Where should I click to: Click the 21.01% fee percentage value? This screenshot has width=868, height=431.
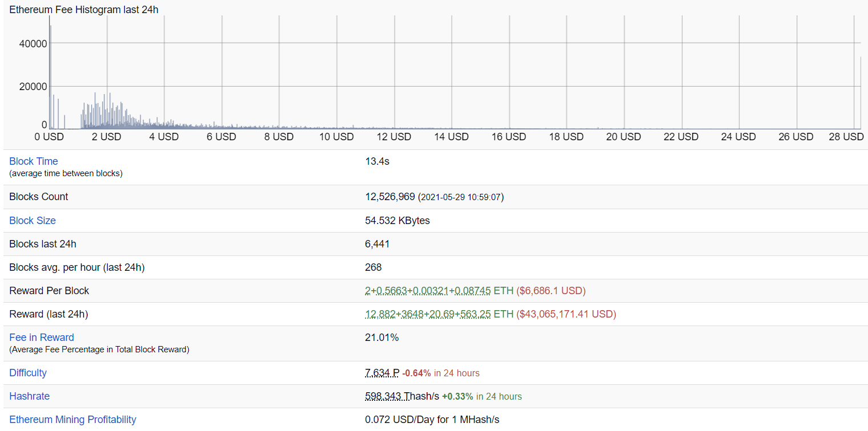pos(382,338)
